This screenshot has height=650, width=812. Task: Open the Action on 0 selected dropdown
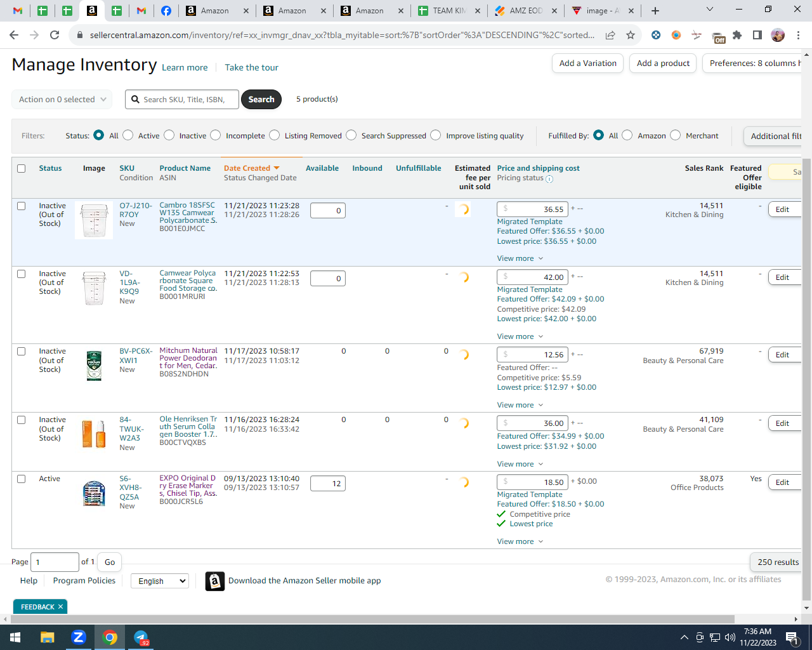pyautogui.click(x=62, y=100)
